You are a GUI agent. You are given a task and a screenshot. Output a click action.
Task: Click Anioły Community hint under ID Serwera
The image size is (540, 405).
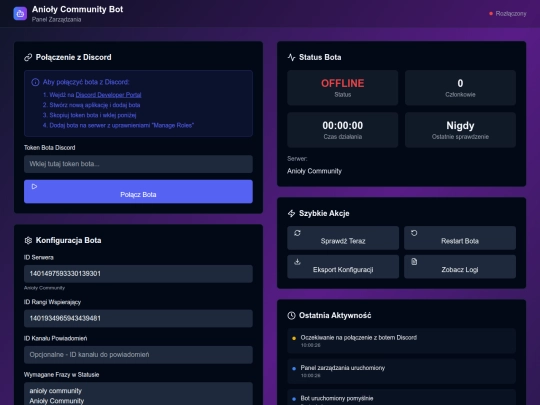(44, 288)
